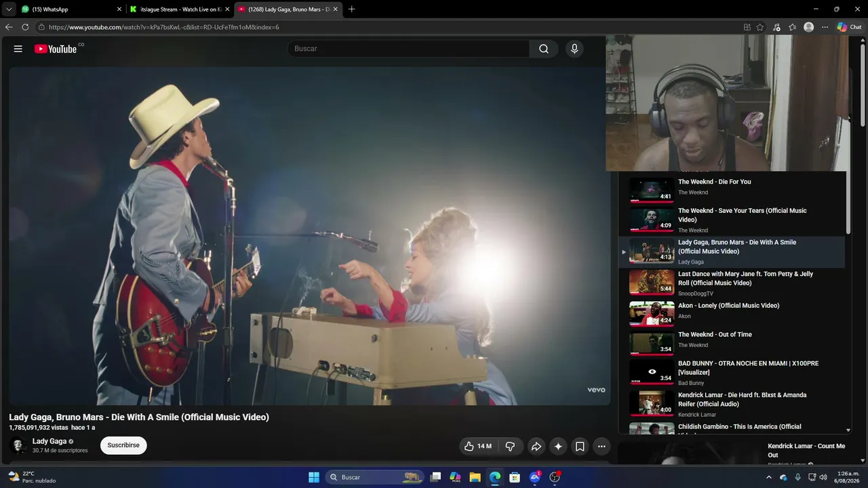Viewport: 868px width, 488px height.
Task: Play Akon - Lonely from the playlist
Action: point(732,314)
